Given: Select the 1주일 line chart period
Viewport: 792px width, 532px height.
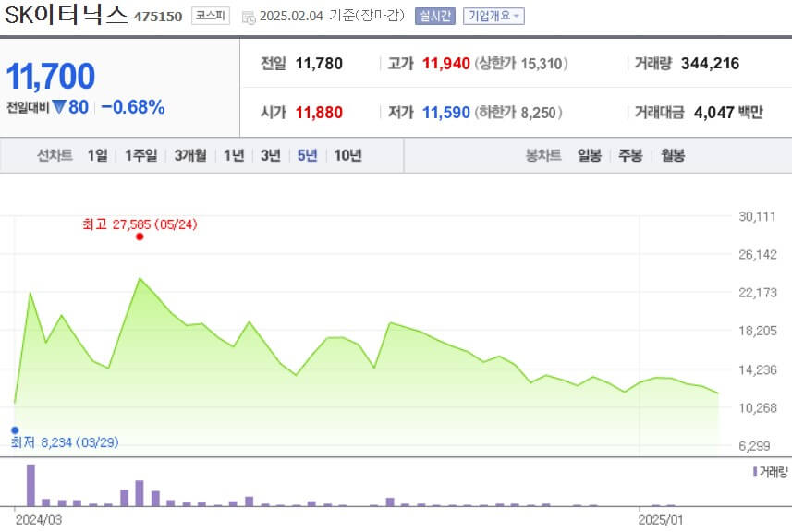Looking at the screenshot, I should [140, 155].
